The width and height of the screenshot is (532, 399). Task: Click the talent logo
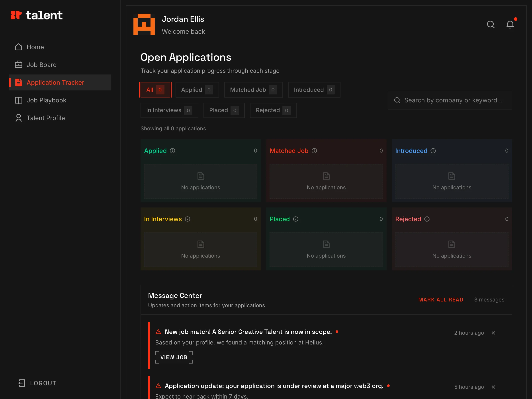37,15
